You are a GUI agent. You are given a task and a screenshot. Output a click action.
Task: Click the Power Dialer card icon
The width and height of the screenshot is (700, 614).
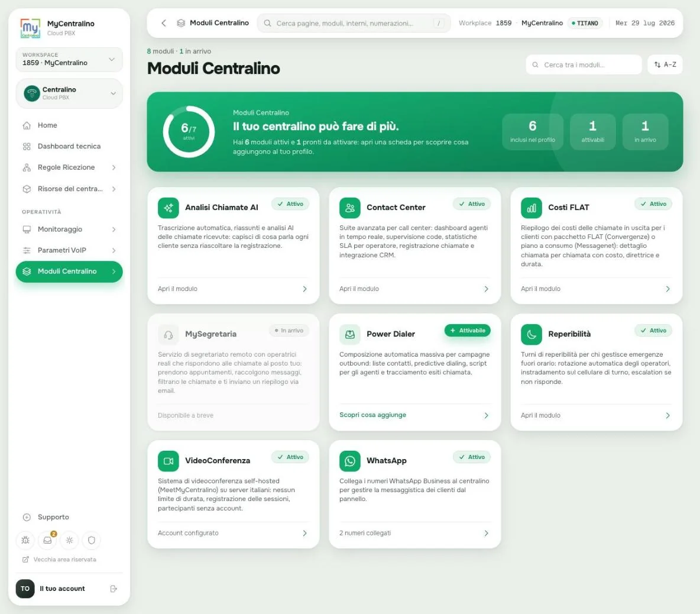(x=350, y=334)
